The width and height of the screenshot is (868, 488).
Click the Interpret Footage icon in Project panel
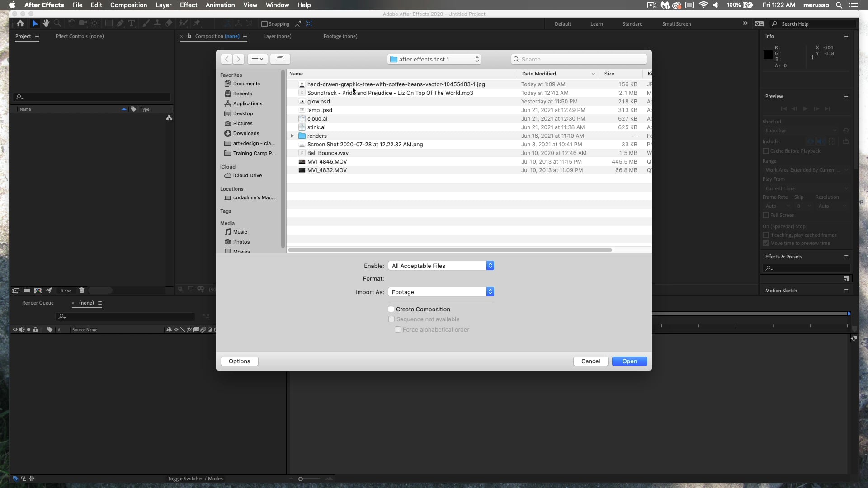tap(16, 291)
